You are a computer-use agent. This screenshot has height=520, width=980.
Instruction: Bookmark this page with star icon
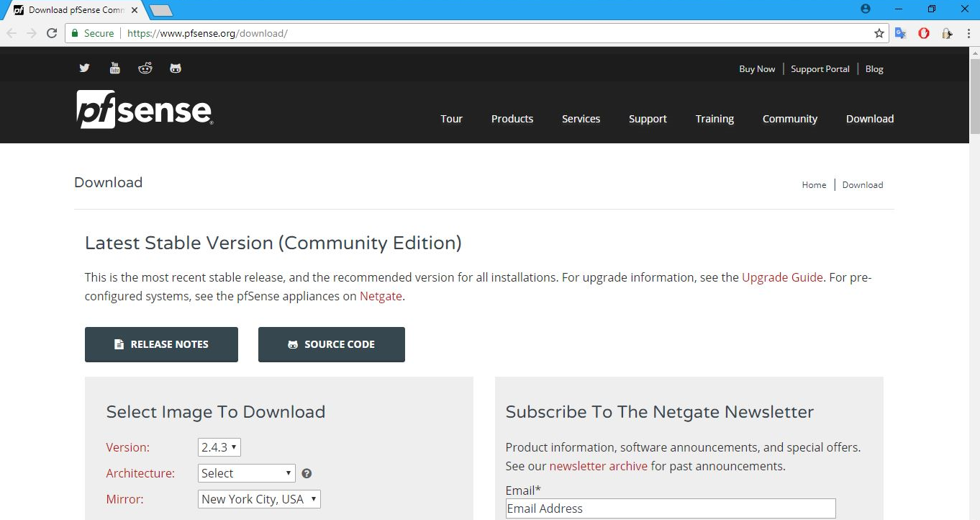pos(879,33)
